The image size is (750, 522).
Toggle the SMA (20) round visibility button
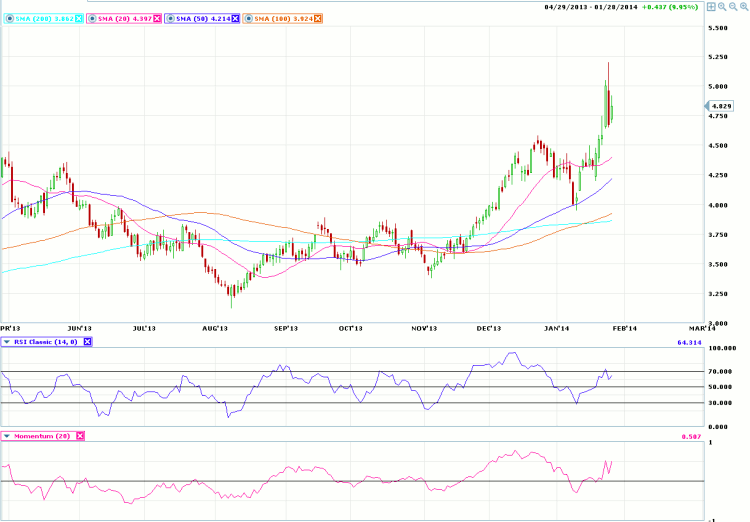pyautogui.click(x=89, y=19)
